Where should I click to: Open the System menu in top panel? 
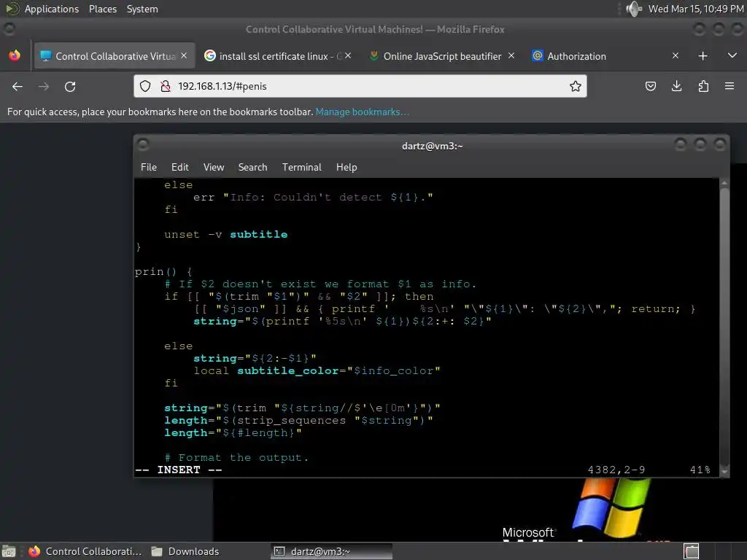tap(142, 9)
